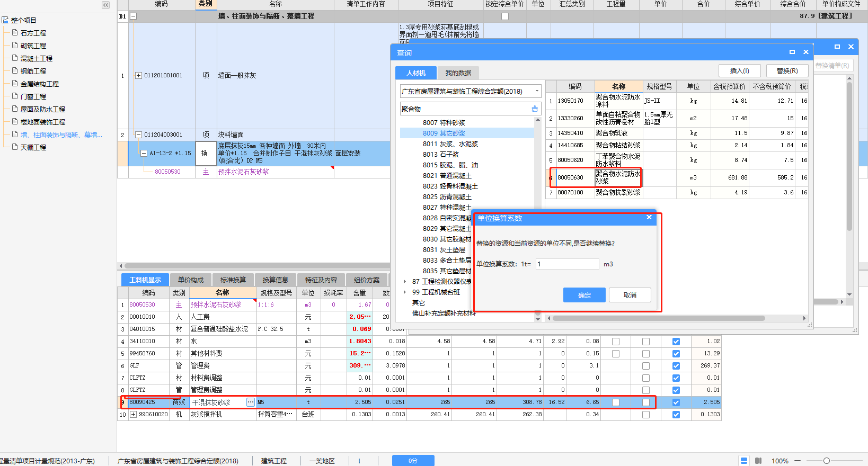Select row 80070180 聚合物抗裂砂浆
Viewport: 868px width, 466px height.
(677, 192)
